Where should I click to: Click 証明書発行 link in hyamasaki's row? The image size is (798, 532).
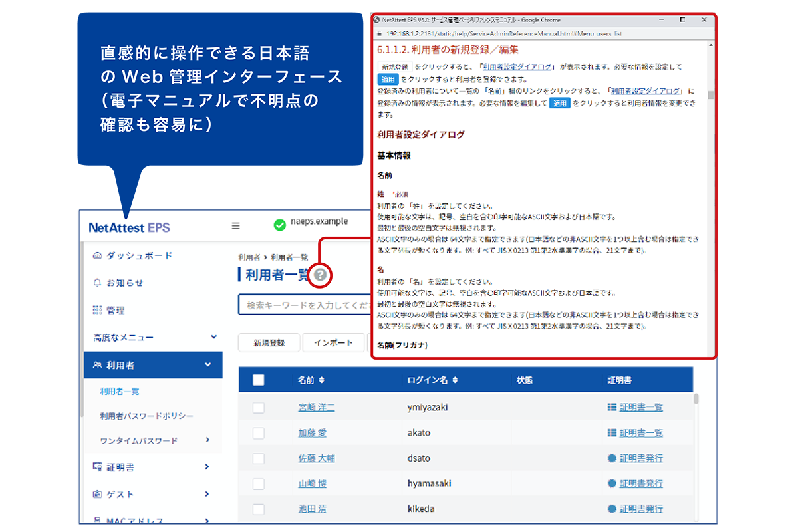641,484
